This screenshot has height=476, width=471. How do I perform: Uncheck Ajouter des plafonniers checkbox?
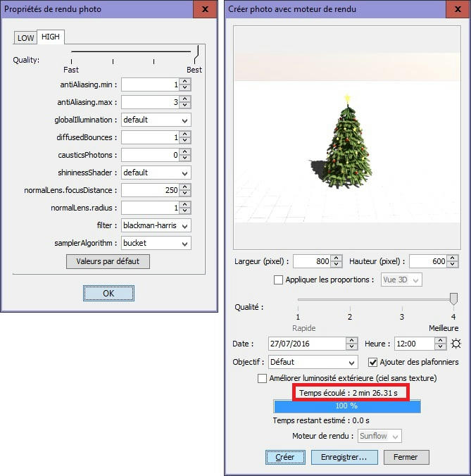[x=372, y=362]
